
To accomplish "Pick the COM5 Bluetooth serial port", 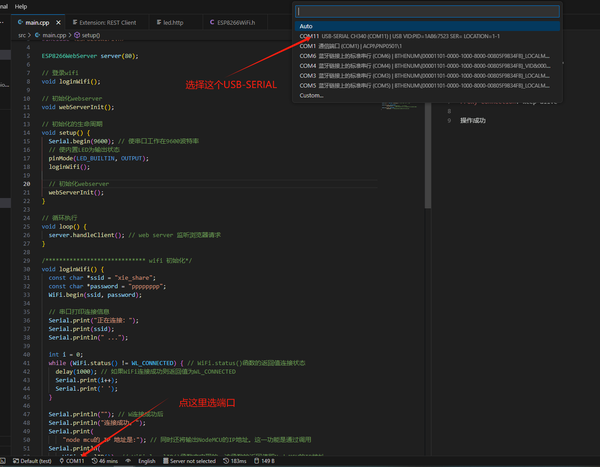I will tap(427, 86).
